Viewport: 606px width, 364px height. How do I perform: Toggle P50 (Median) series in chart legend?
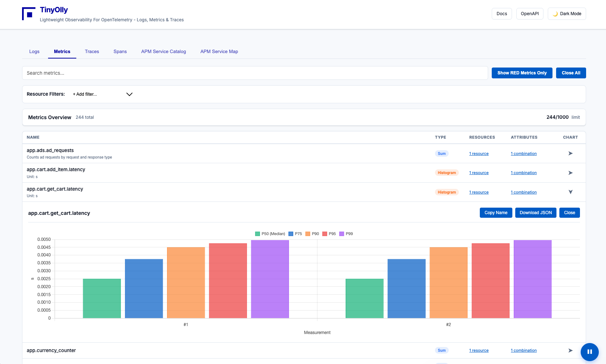[270, 234]
